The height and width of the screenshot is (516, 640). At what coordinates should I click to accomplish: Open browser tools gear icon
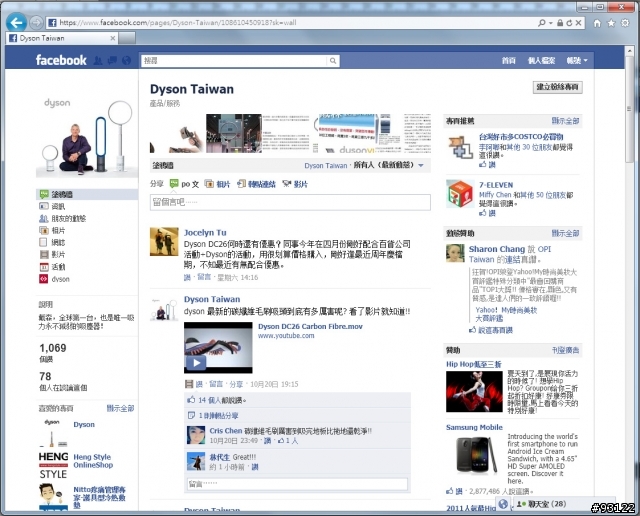(x=625, y=23)
